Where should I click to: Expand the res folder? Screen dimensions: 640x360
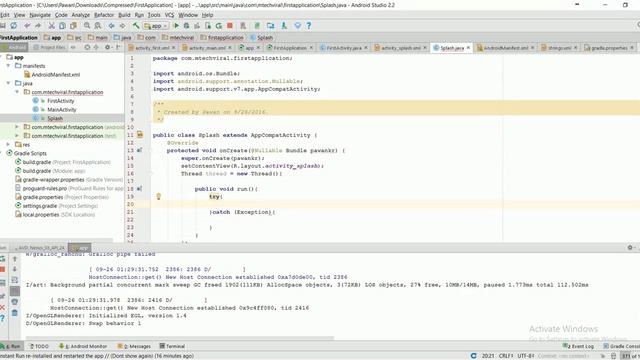(x=8, y=144)
